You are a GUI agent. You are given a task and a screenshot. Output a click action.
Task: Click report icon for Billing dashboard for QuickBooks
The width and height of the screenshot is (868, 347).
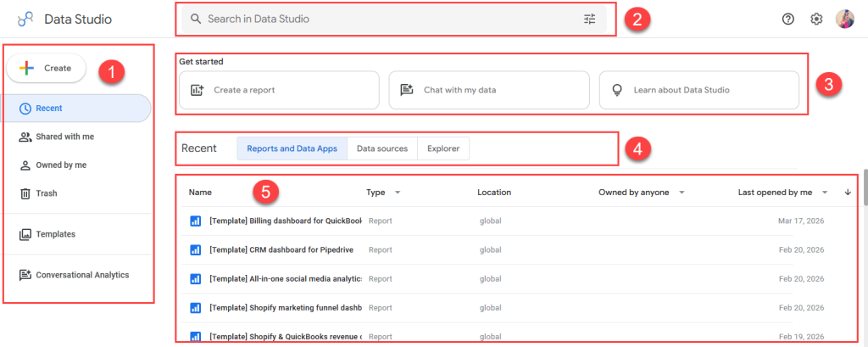pos(195,221)
